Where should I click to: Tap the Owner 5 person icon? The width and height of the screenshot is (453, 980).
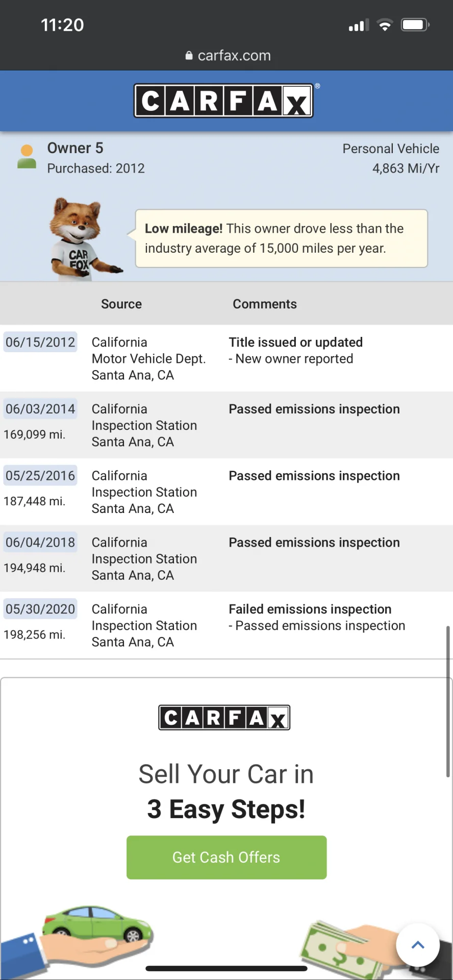(x=27, y=157)
